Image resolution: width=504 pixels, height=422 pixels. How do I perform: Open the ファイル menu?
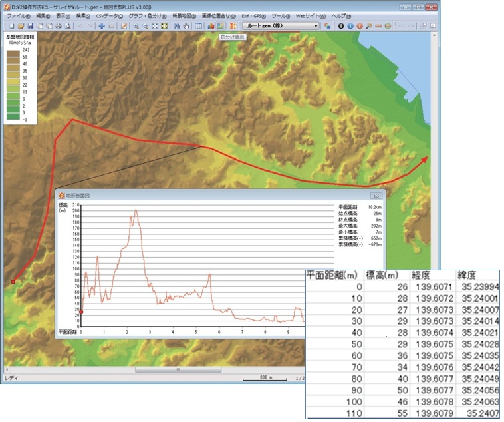19,15
